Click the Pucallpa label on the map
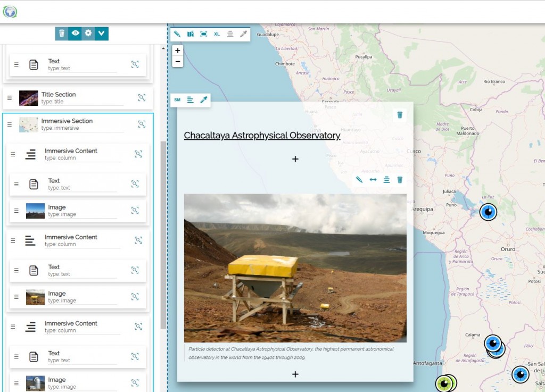 pyautogui.click(x=364, y=56)
